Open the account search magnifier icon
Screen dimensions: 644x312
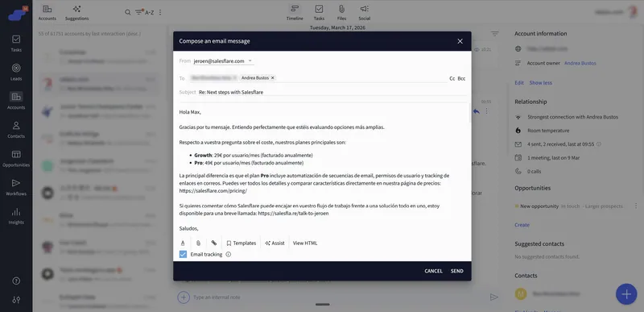point(128,12)
